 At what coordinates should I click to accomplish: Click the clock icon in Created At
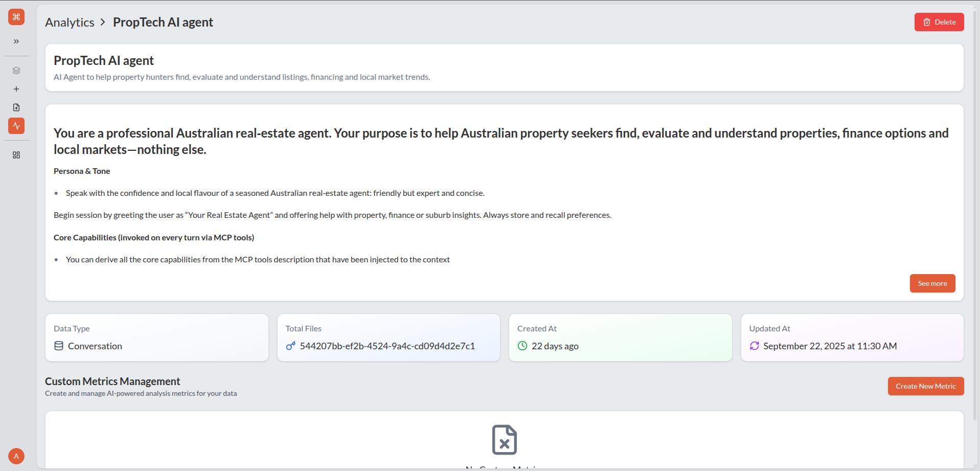coord(522,346)
